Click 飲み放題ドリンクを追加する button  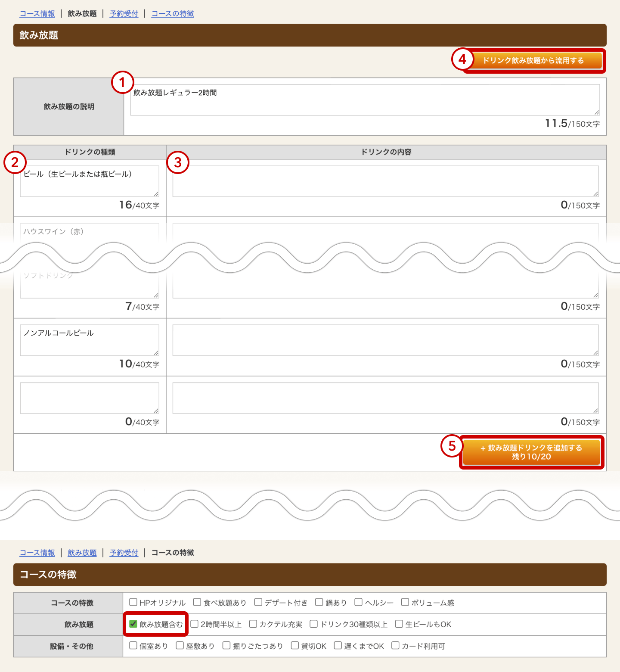point(531,452)
